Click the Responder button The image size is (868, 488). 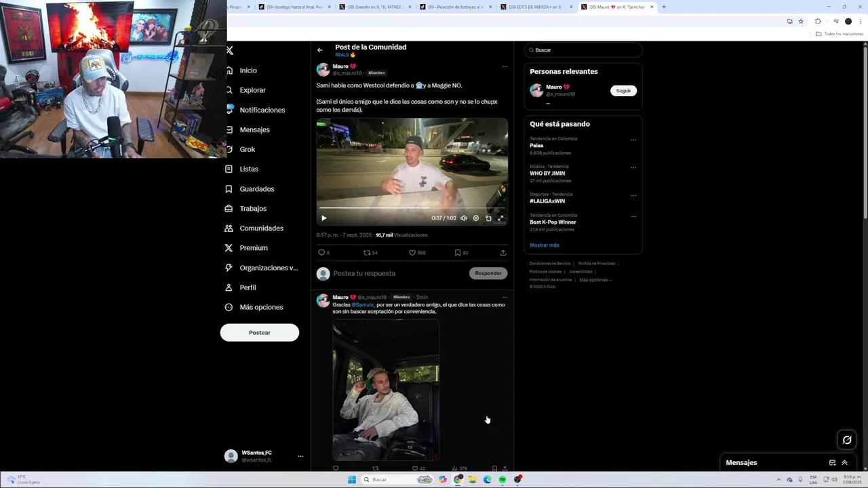tap(488, 273)
